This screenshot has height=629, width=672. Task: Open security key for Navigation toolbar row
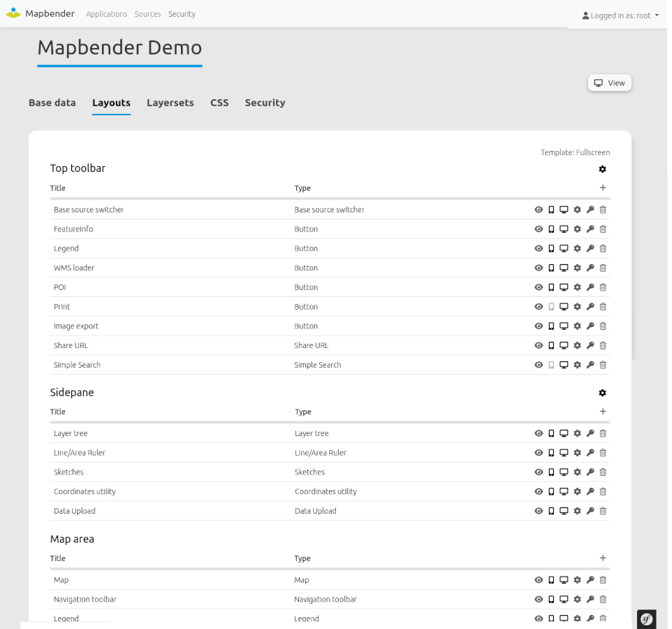pyautogui.click(x=590, y=600)
